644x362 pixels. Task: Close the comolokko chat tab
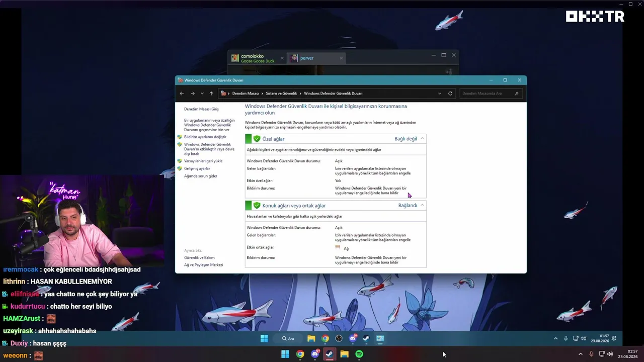coord(282,58)
